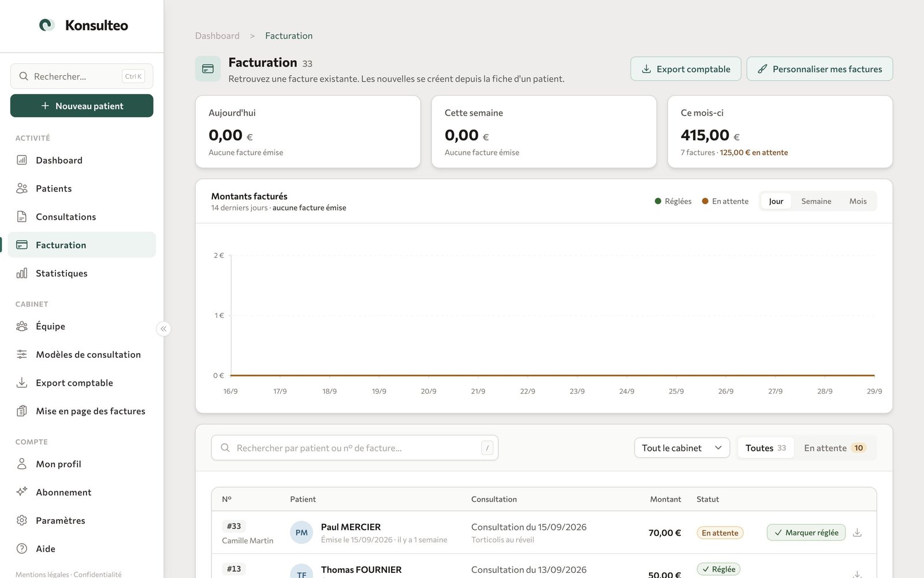The width and height of the screenshot is (924, 578).
Task: Open Mentions légales footer link
Action: [x=42, y=574]
